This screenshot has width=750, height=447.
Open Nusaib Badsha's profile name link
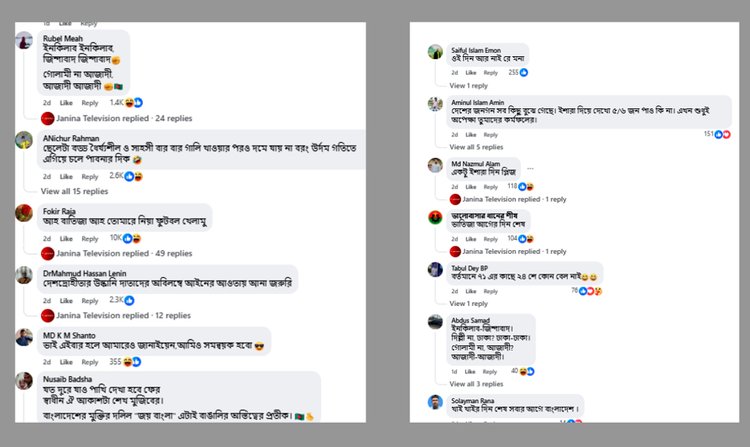[x=67, y=379]
